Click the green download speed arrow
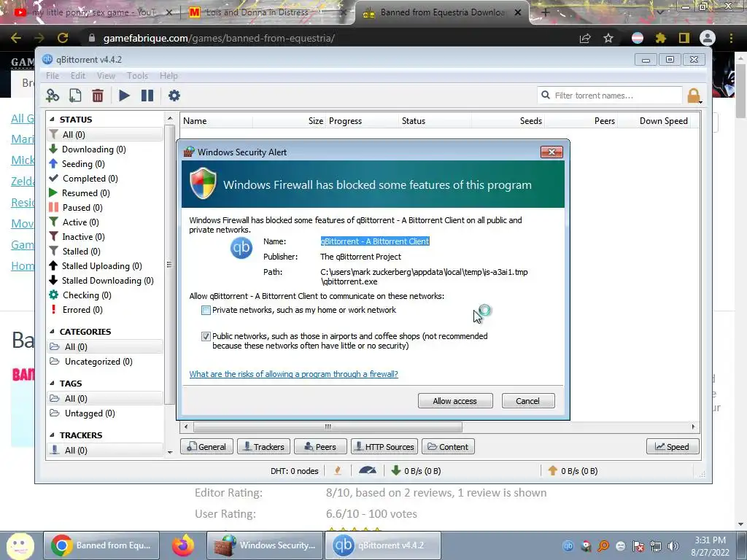 click(395, 470)
